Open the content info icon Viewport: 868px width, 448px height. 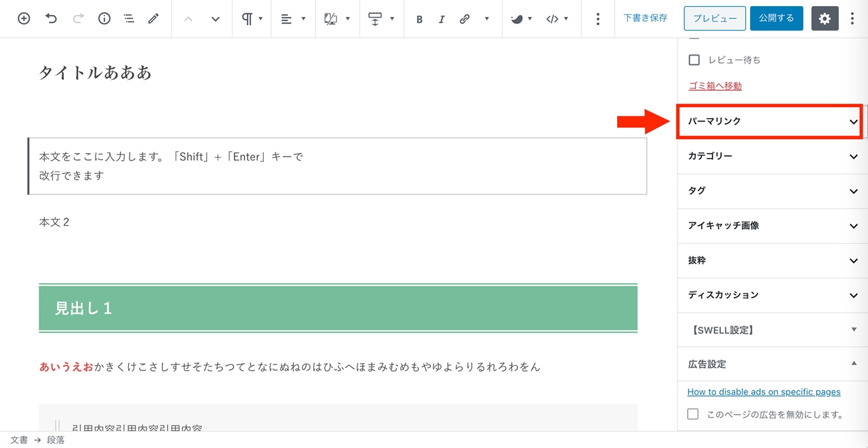tap(104, 19)
